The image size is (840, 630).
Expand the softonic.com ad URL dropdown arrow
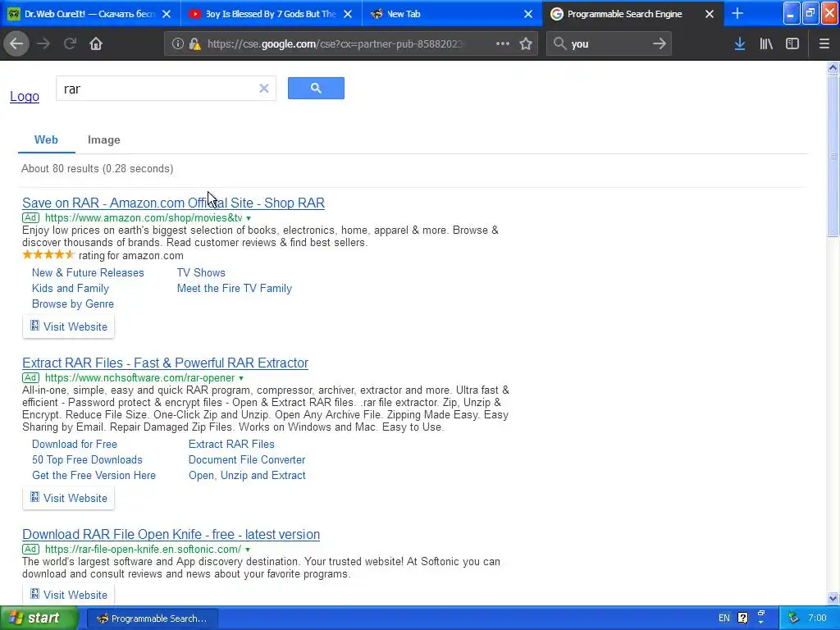(x=248, y=550)
